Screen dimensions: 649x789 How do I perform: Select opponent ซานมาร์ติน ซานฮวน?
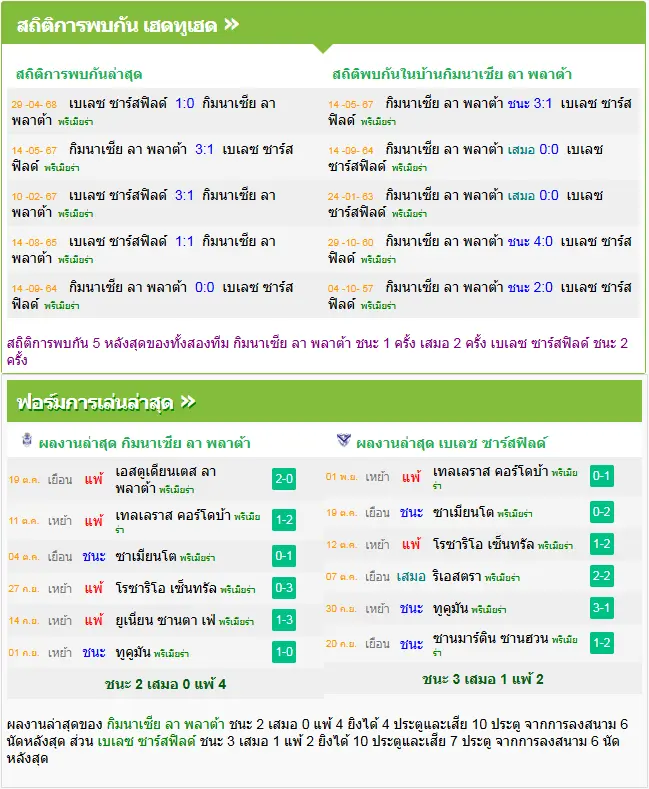(490, 638)
